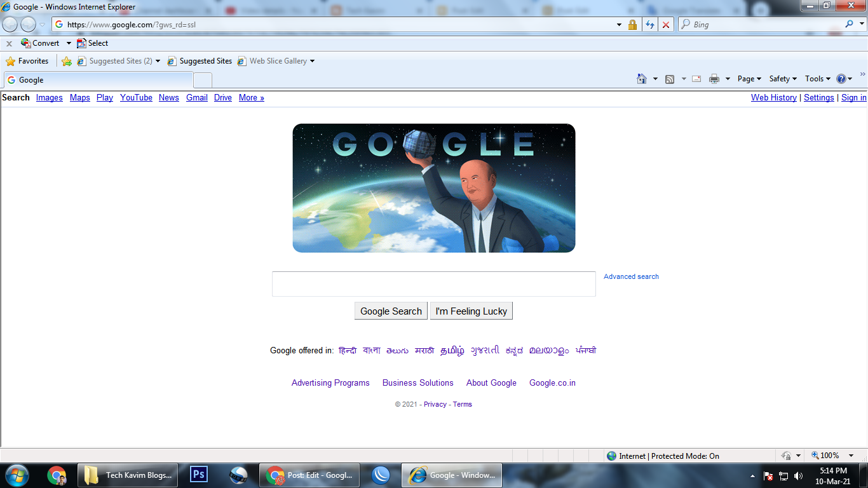
Task: Click the Home icon in command bar
Action: pos(642,79)
